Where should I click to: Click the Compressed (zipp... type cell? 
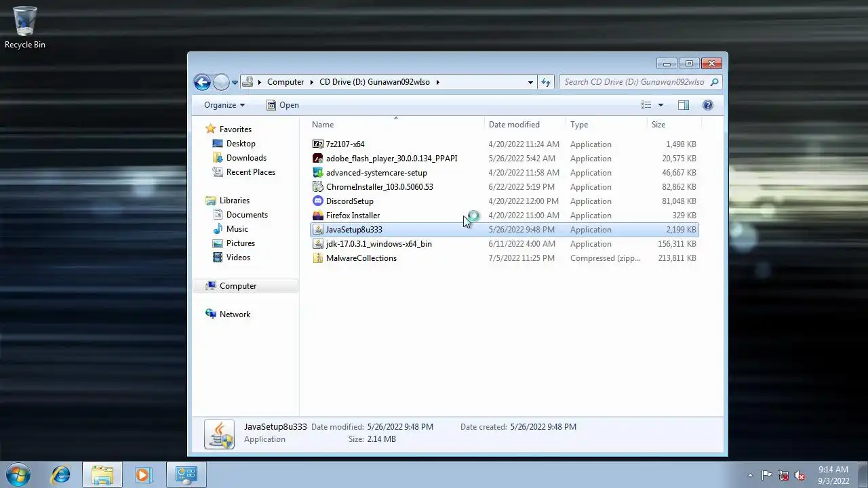[605, 258]
